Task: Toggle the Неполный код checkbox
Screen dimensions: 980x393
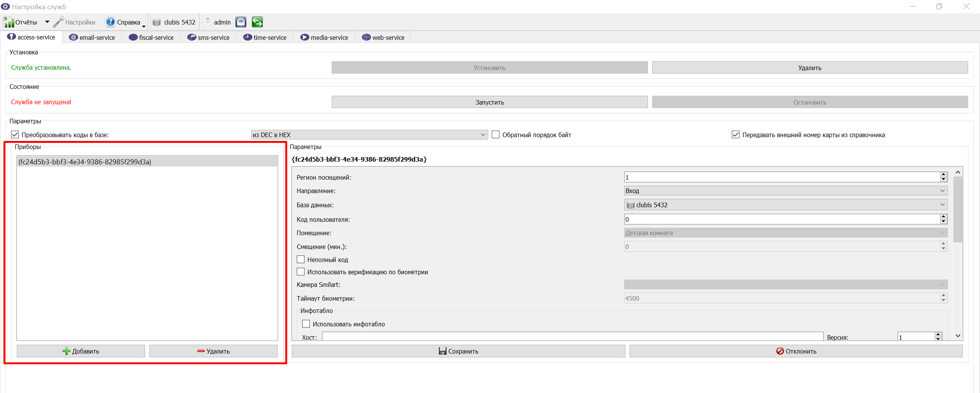Action: (301, 260)
